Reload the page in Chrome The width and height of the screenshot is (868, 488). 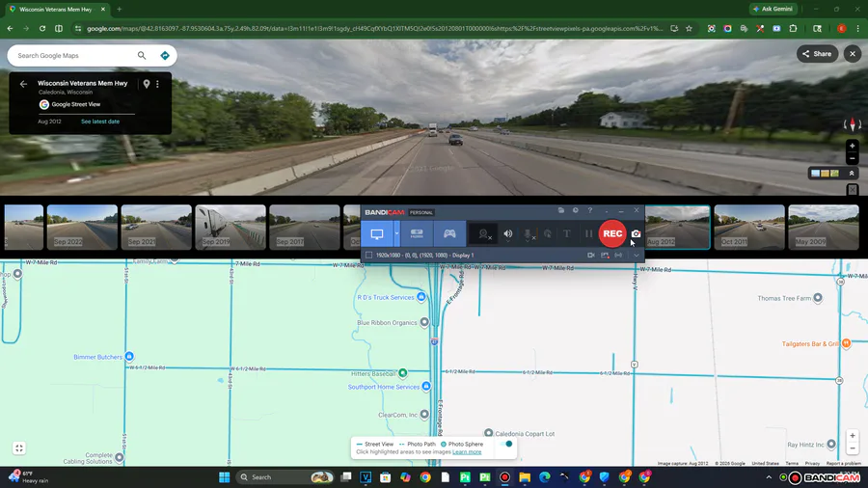(x=42, y=28)
